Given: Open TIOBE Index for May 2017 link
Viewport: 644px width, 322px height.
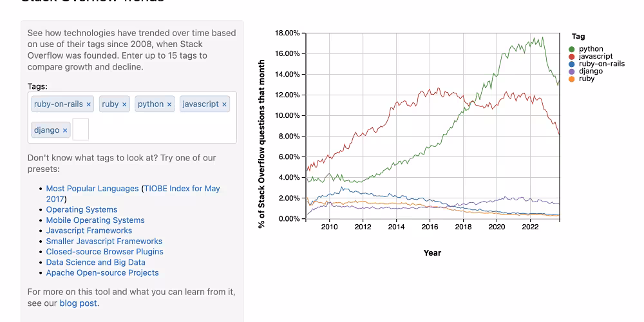Looking at the screenshot, I should 133,194.
